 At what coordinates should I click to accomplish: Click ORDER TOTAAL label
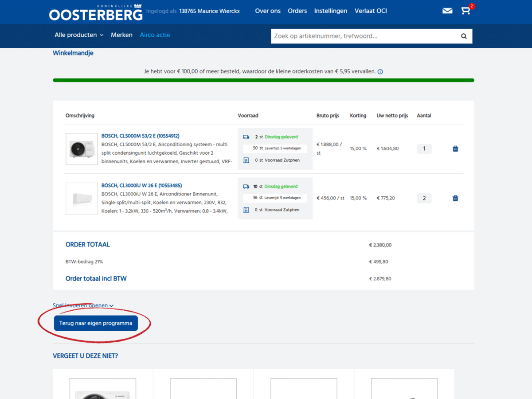[88, 245]
